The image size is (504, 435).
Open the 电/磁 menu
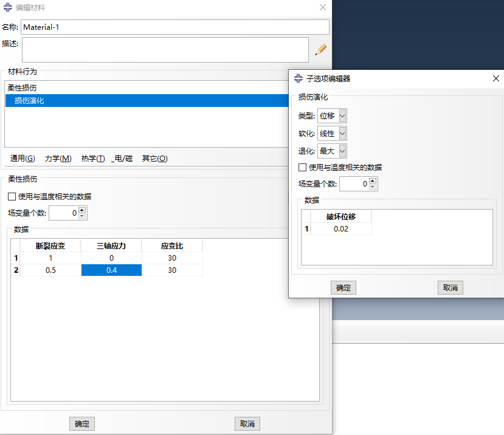click(122, 159)
